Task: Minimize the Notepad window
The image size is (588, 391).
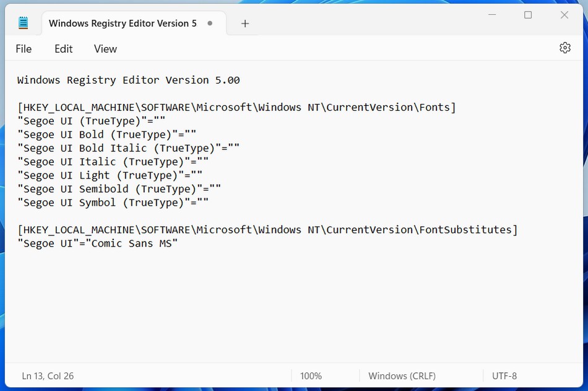Action: tap(492, 15)
